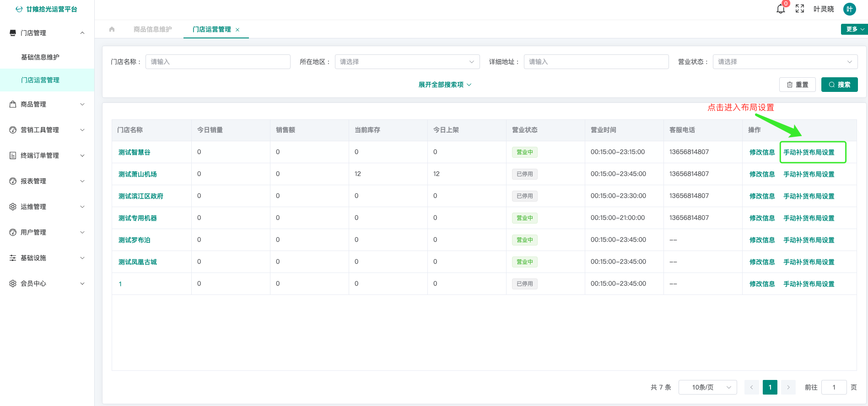Screen dimensions: 868x406
Task: Focus the 前往 page number input
Action: pos(834,387)
